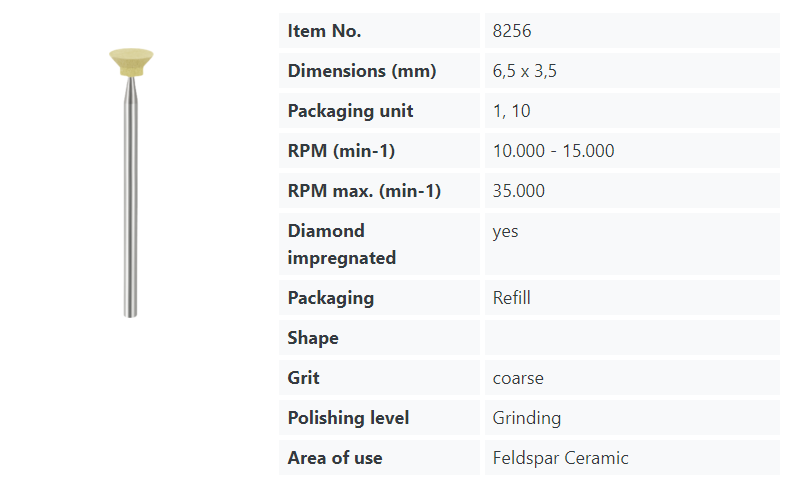Click the empty Shape value cell
Viewport: 789px width, 486px height.
(x=630, y=338)
